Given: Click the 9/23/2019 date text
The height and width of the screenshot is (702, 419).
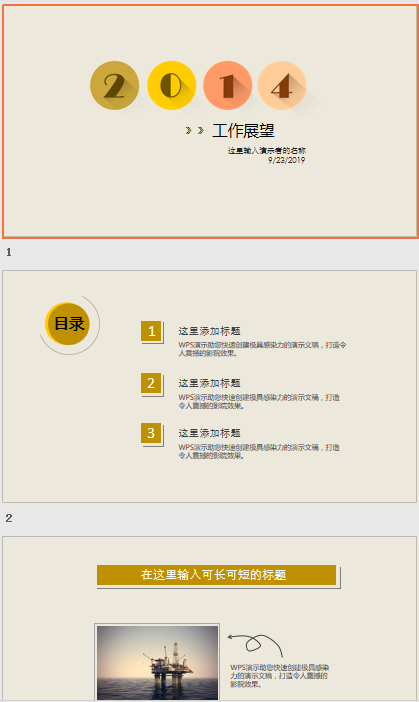Looking at the screenshot, I should [286, 160].
